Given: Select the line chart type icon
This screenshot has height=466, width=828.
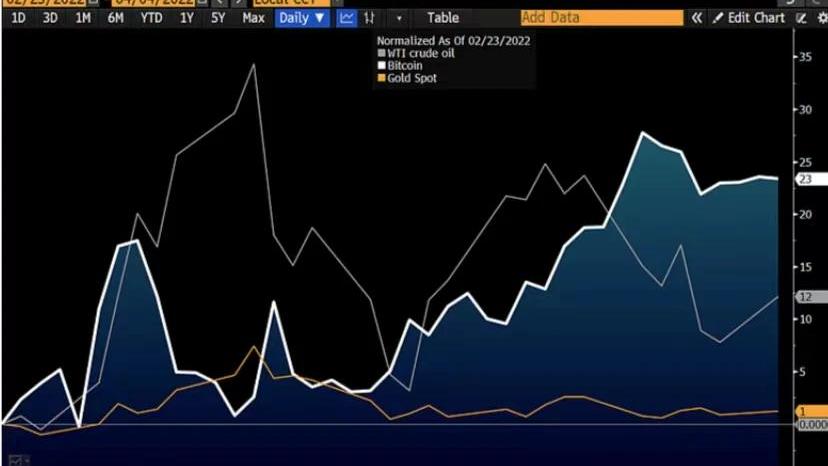Looking at the screenshot, I should click(x=347, y=18).
